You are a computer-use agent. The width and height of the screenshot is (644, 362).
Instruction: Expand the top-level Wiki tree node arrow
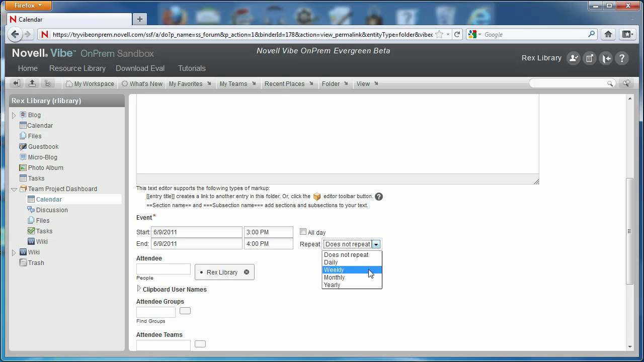tap(14, 252)
